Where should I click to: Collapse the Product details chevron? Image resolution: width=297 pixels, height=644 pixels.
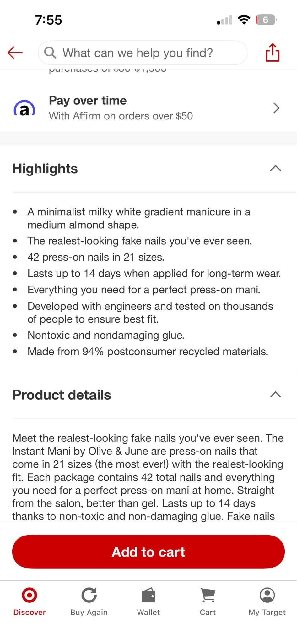click(x=275, y=394)
